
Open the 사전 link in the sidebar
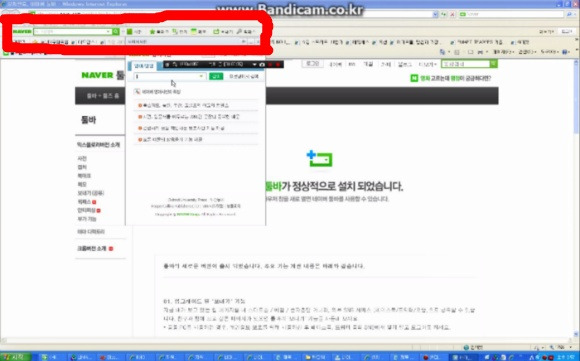pyautogui.click(x=82, y=159)
